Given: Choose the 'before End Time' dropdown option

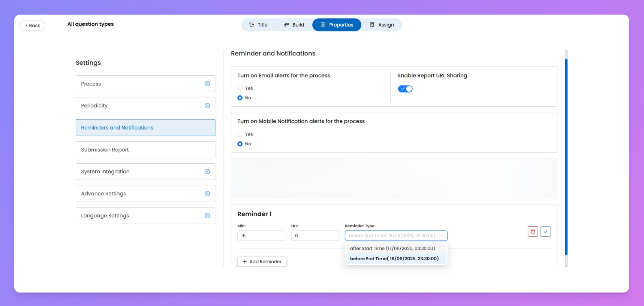Looking at the screenshot, I should (394, 259).
